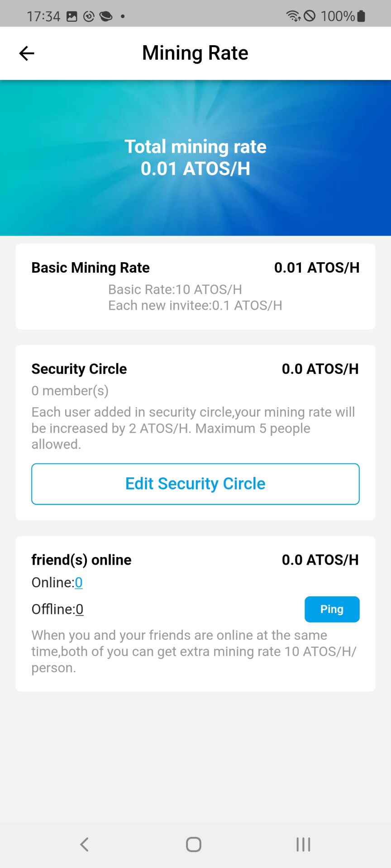Image resolution: width=391 pixels, height=868 pixels.
Task: Tap the battery status icon
Action: (x=361, y=16)
